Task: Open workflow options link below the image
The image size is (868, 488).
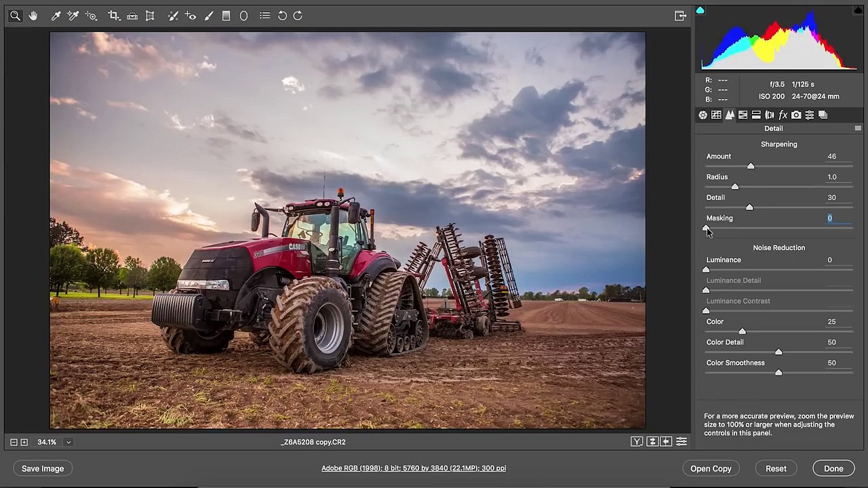Action: pyautogui.click(x=414, y=468)
